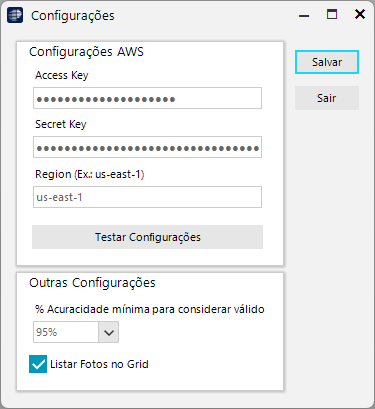The width and height of the screenshot is (375, 409).
Task: Minimize the Configurações window
Action: [304, 15]
